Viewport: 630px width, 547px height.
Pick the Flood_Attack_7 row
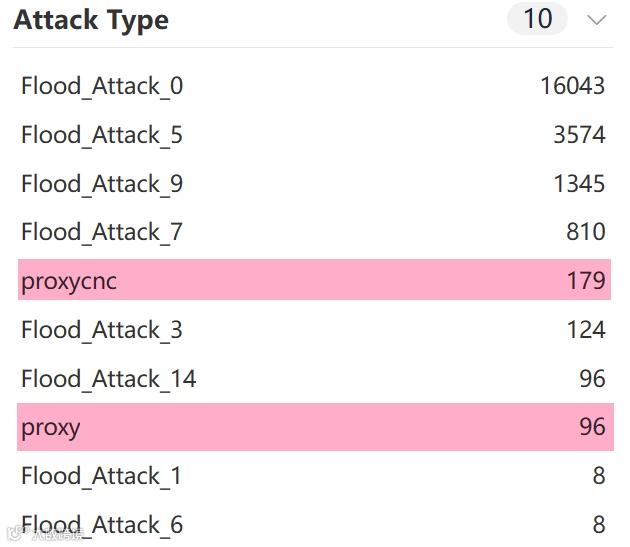click(314, 232)
